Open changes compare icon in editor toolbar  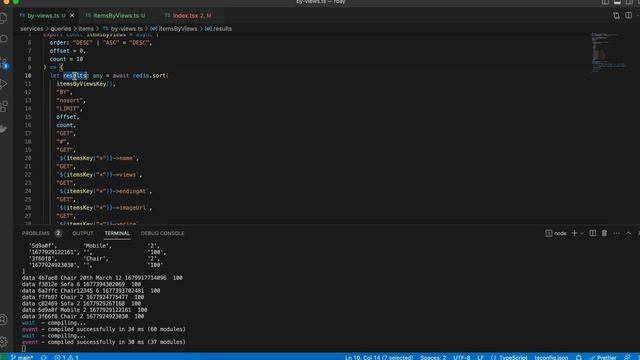tap(616, 16)
